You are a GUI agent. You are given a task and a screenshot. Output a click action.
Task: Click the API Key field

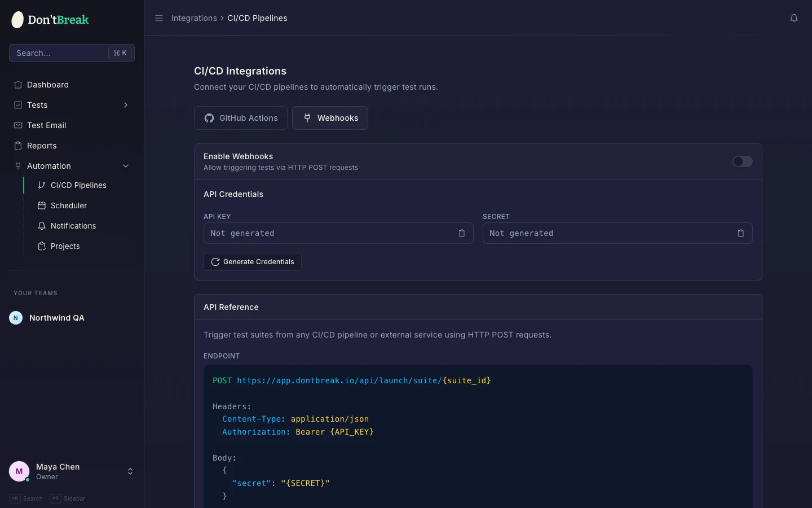338,233
